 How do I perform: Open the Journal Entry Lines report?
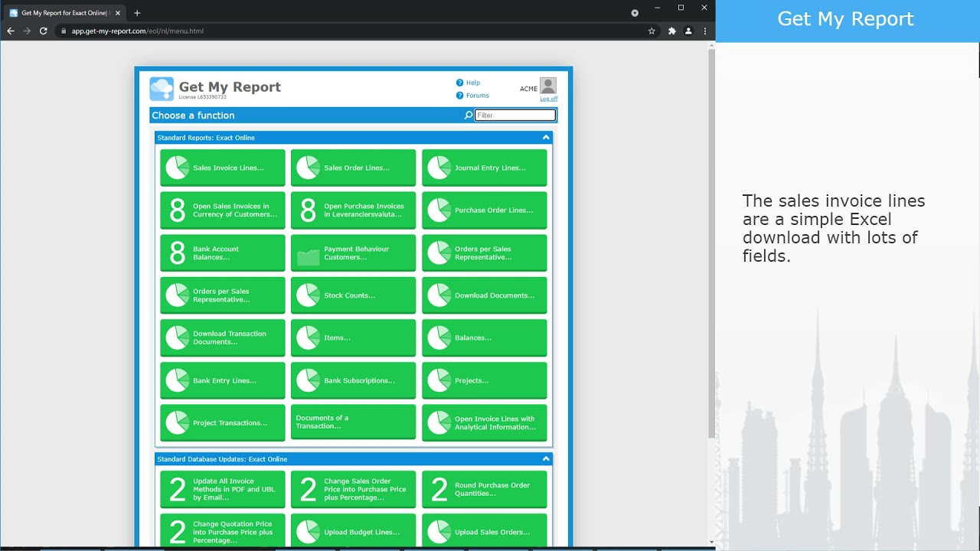tap(484, 168)
